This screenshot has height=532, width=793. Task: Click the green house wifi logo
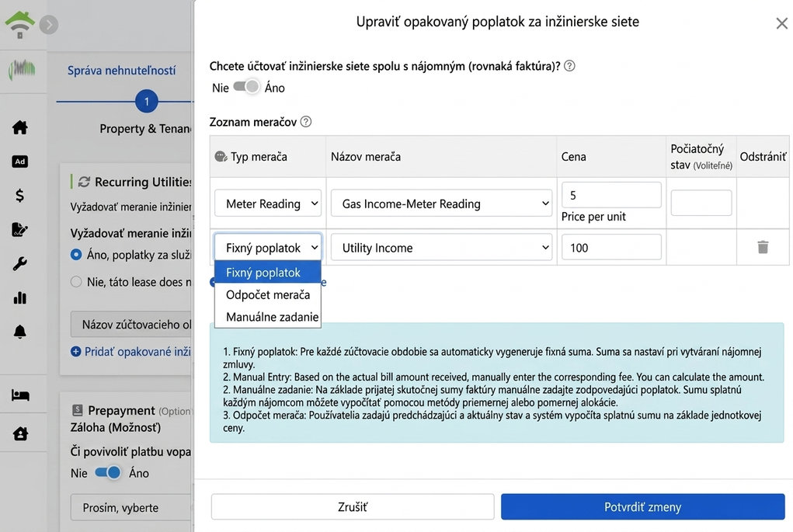tap(19, 24)
